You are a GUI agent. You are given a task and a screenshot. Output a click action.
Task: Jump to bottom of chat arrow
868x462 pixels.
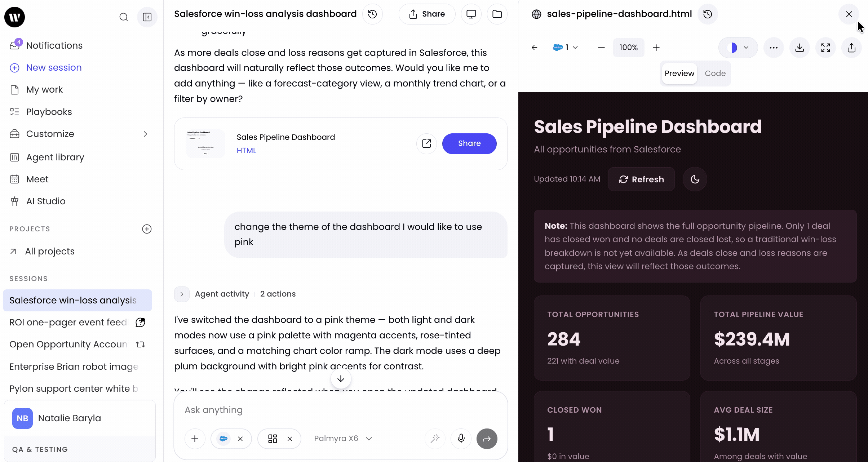point(341,379)
